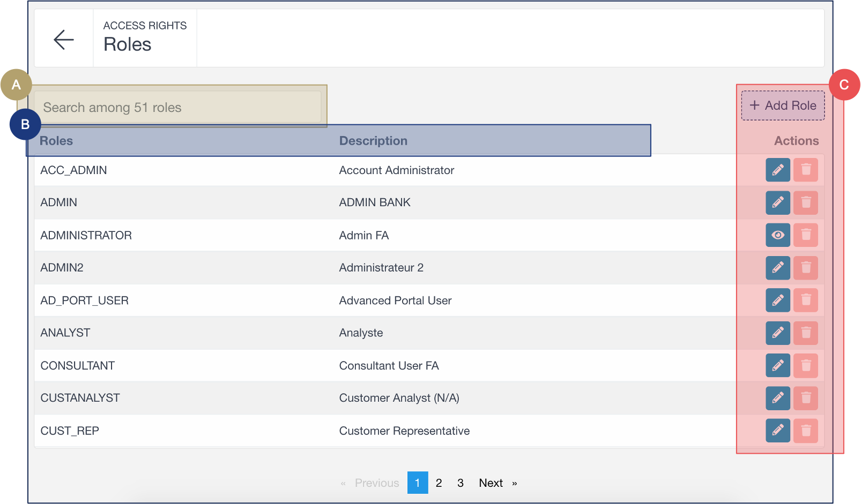This screenshot has height=504, width=861.
Task: Click the Roles column header
Action: tap(56, 141)
